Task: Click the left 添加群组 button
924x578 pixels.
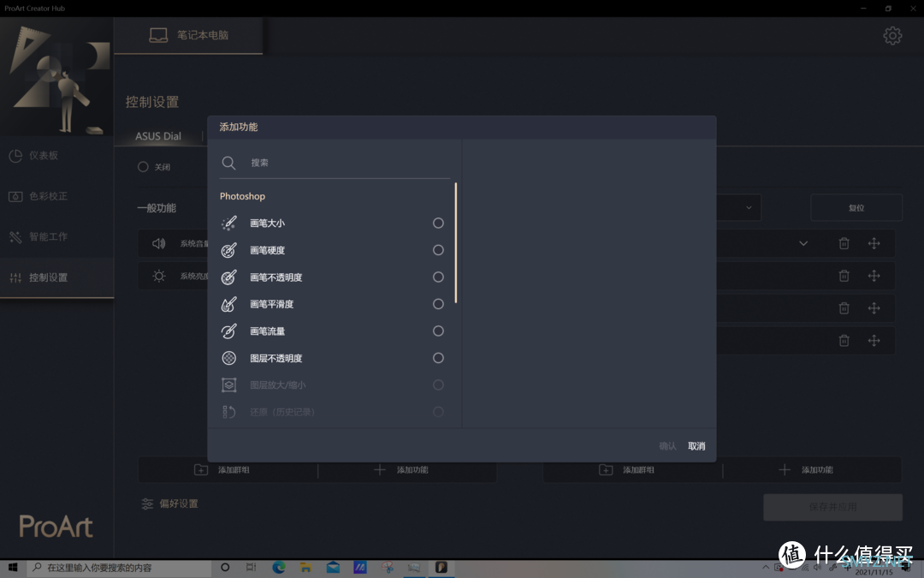Action: click(x=228, y=470)
